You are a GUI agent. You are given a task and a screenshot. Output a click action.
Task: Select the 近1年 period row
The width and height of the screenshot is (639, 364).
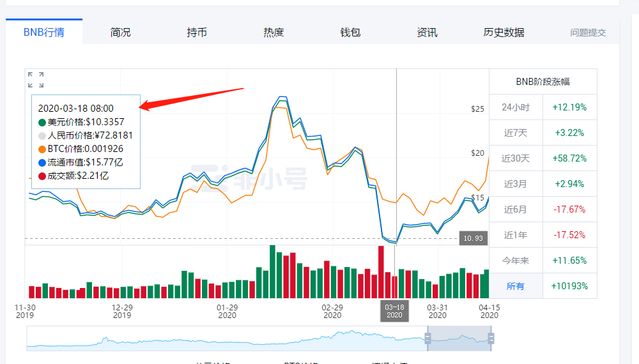pos(543,235)
